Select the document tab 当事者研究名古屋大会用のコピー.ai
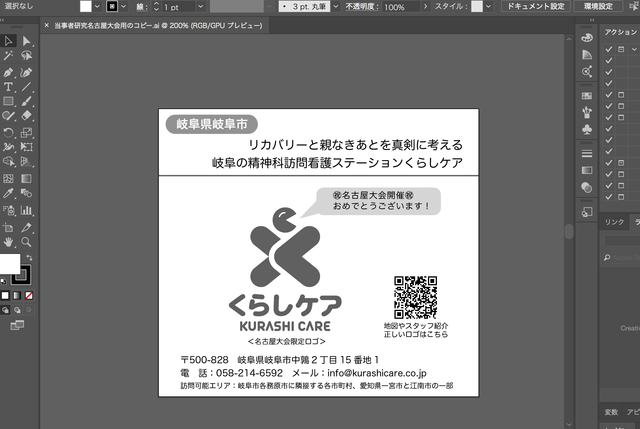640x429 pixels. [x=158, y=25]
